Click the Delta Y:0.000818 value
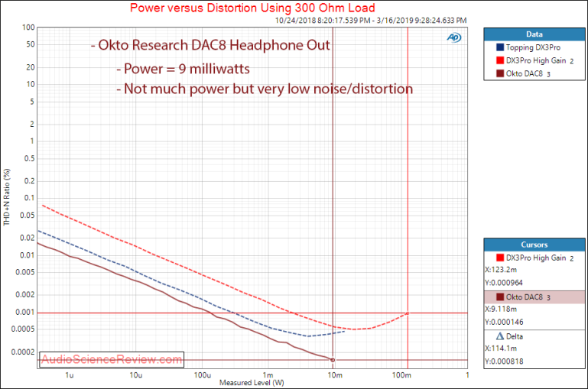Screen dimensions: 588x389 (504, 361)
